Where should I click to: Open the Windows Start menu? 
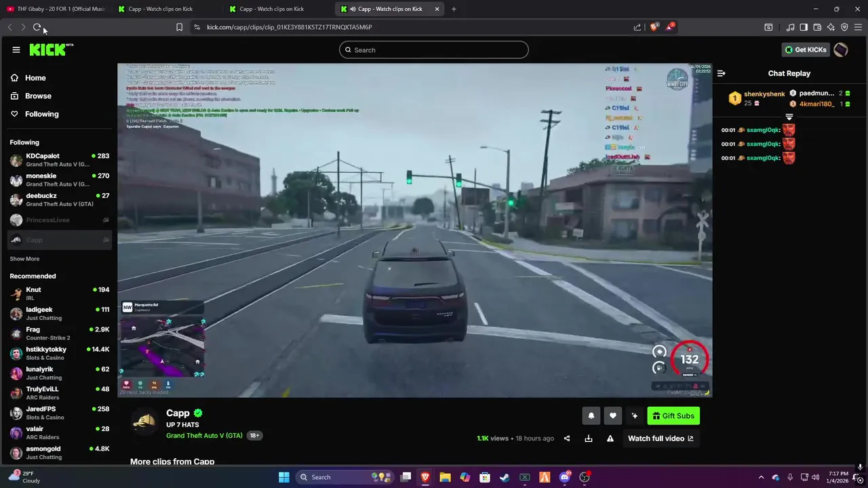pos(284,477)
